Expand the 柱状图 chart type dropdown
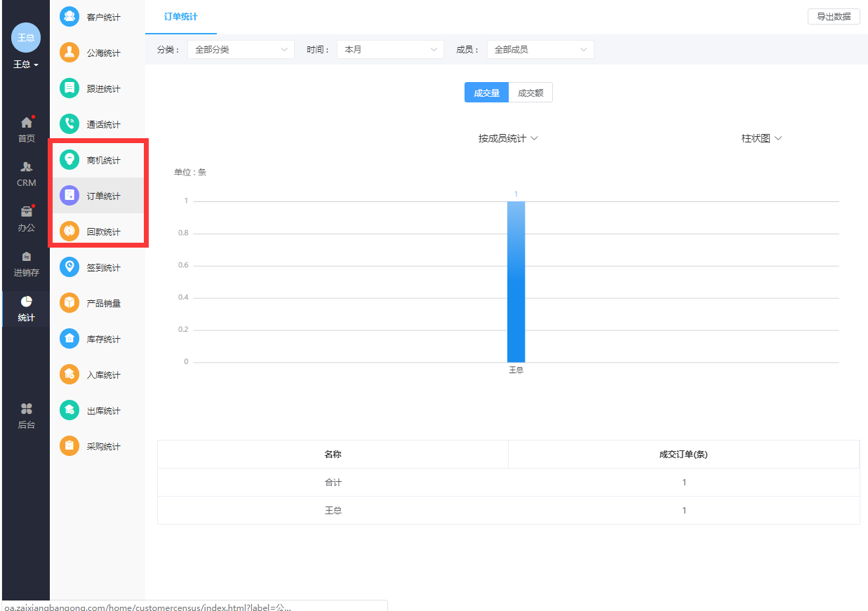Viewport: 868px width, 611px height. point(761,139)
